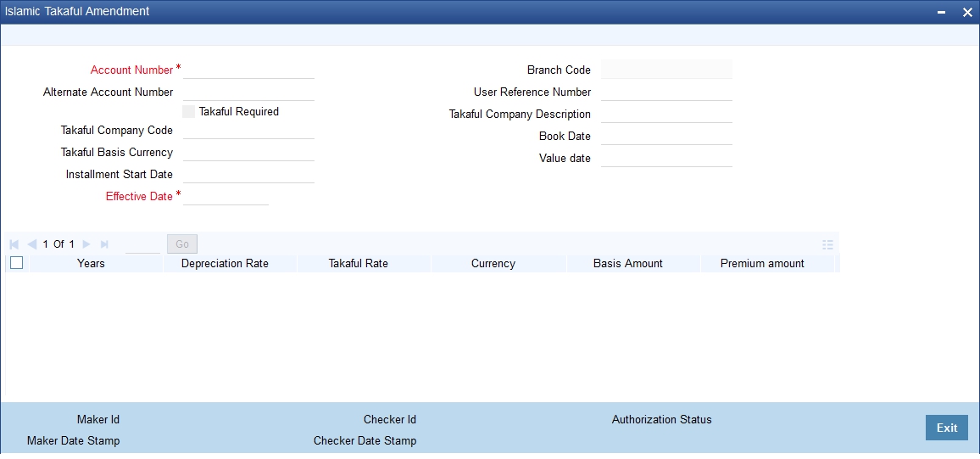This screenshot has width=980, height=459.
Task: Click the Takaful Required label text
Action: click(x=239, y=112)
